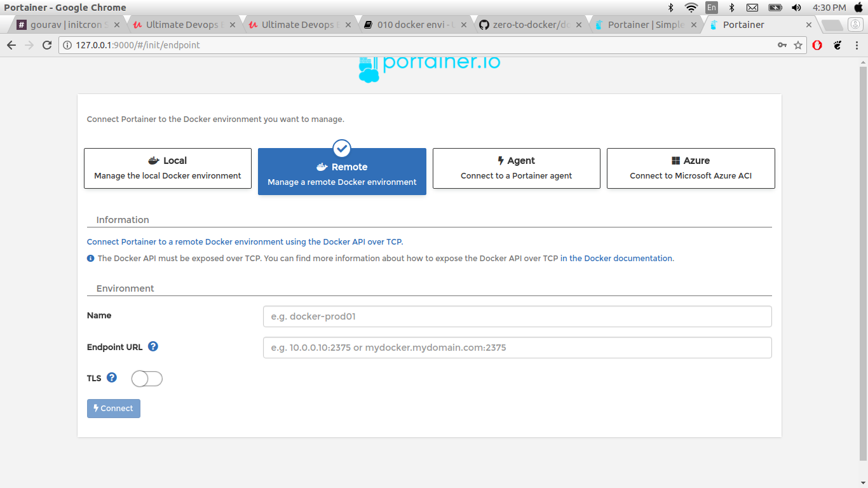Click the Chrome profile avatar icon
Screen dimensions: 868x488
click(855, 24)
